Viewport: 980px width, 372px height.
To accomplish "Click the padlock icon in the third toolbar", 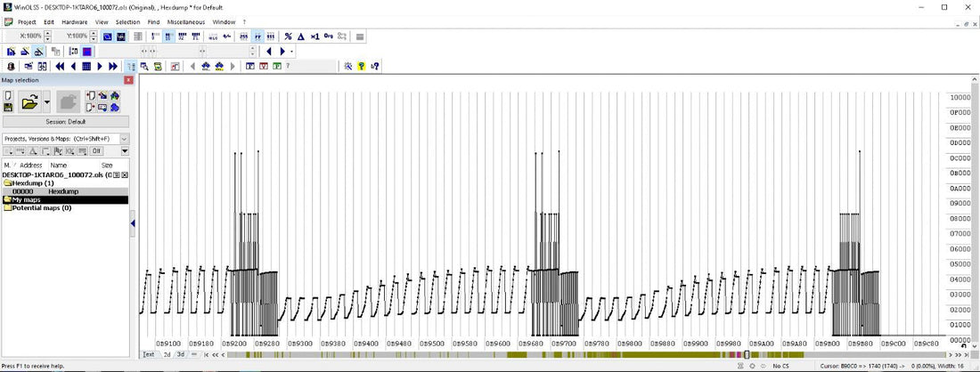I will [x=11, y=66].
